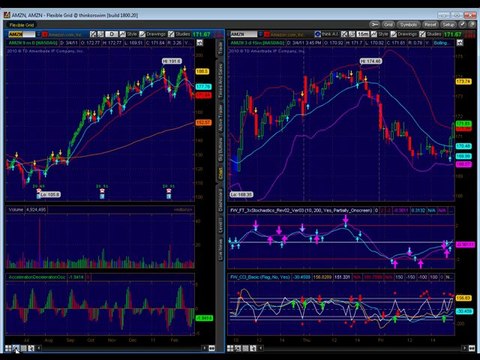Open the D timeframe selector on left chart
This screenshot has height=360, width=480.
coord(111,34)
